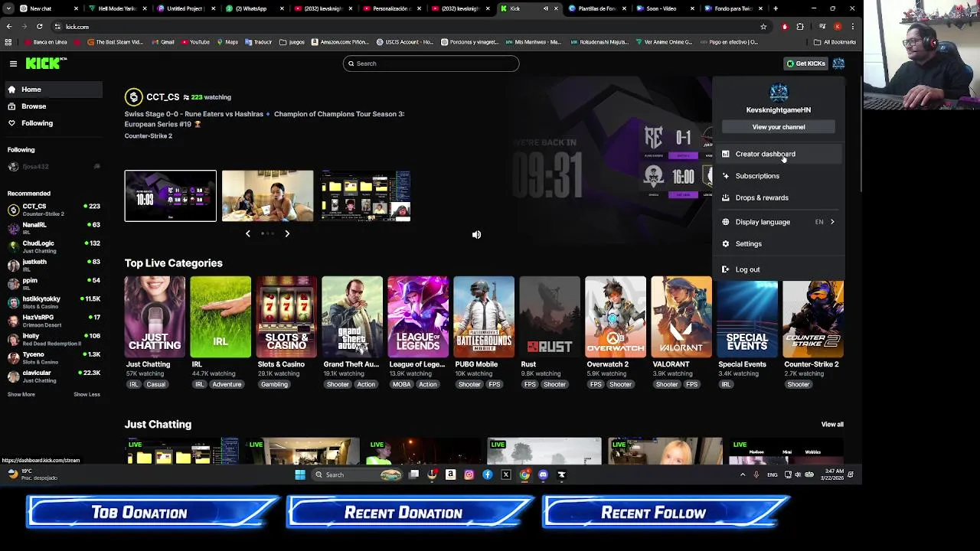Open Drops & rewards menu item
Screen dimensions: 980x551
coord(778,197)
